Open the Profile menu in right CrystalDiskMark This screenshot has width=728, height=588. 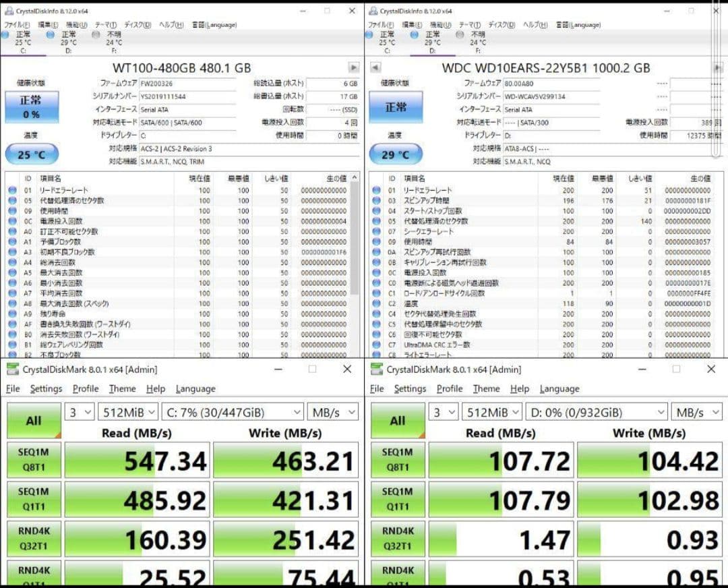click(450, 388)
